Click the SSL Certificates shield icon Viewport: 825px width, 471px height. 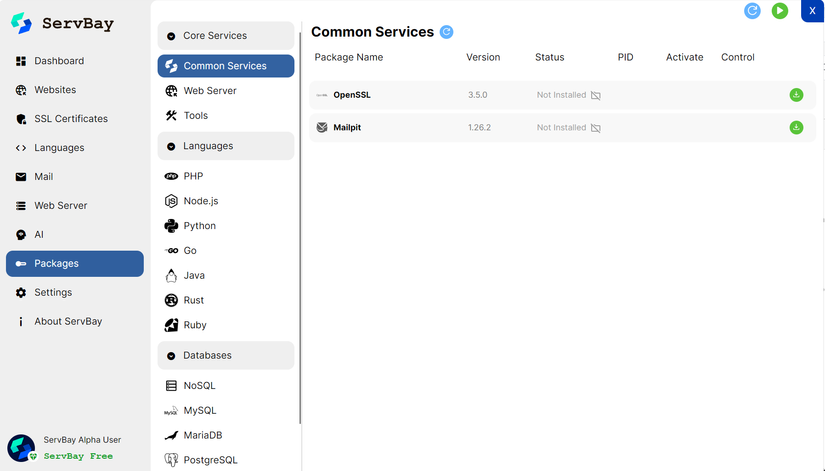coord(21,119)
